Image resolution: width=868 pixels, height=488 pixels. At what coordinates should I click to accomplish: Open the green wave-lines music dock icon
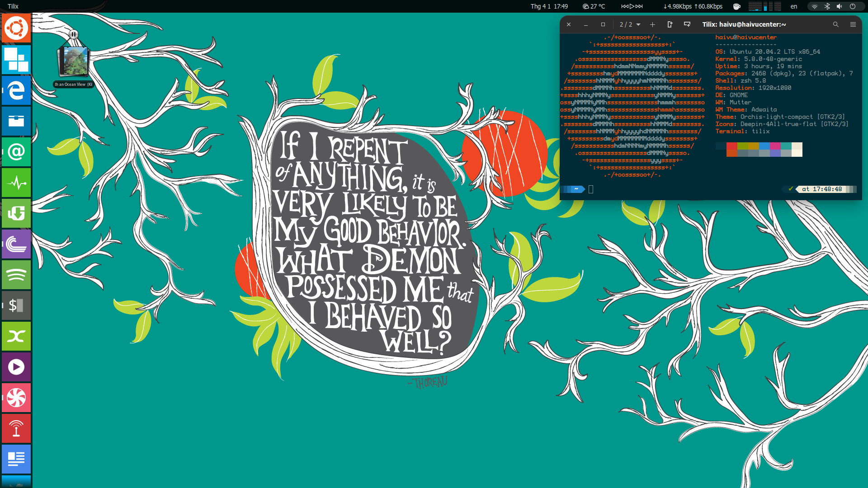[16, 274]
